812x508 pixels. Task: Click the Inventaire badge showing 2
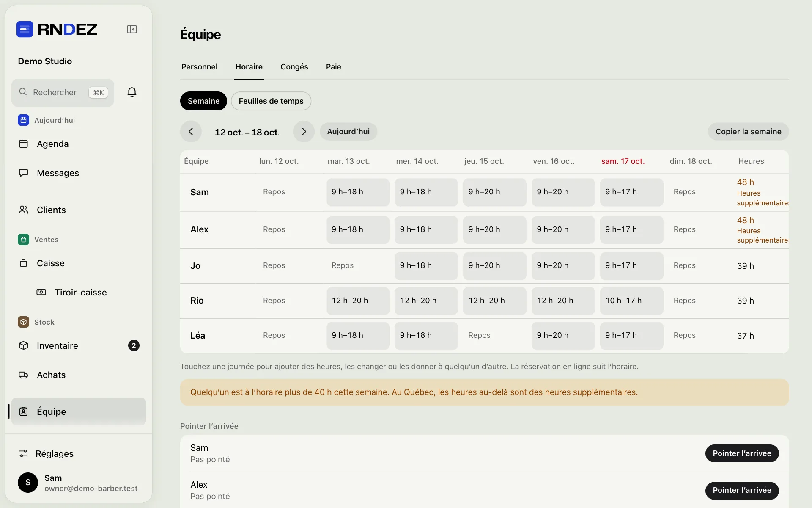pos(134,345)
